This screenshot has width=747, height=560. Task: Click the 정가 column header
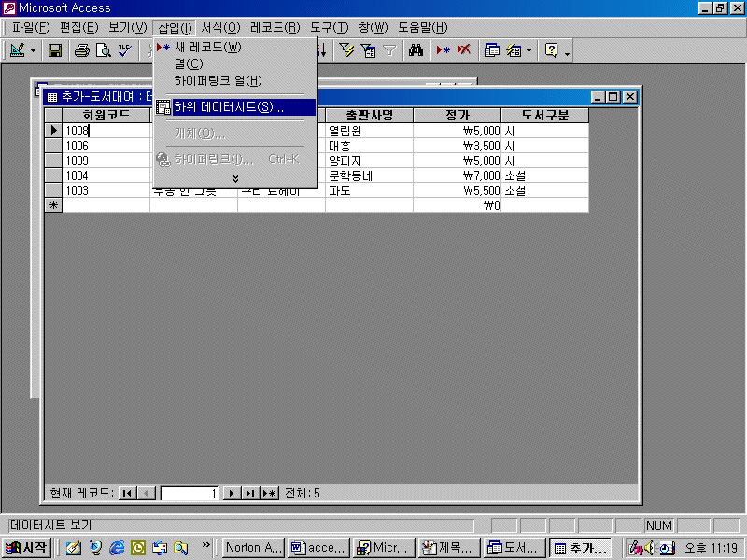point(457,116)
